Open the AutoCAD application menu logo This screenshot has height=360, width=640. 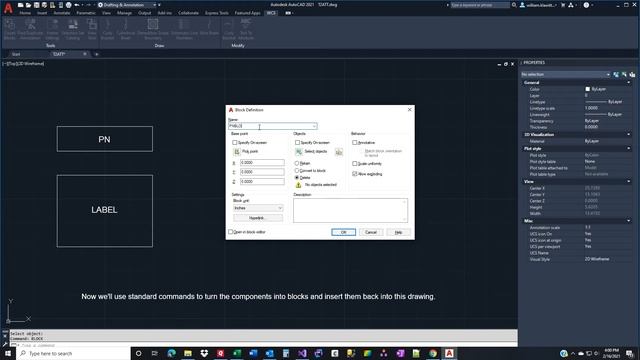tap(8, 8)
